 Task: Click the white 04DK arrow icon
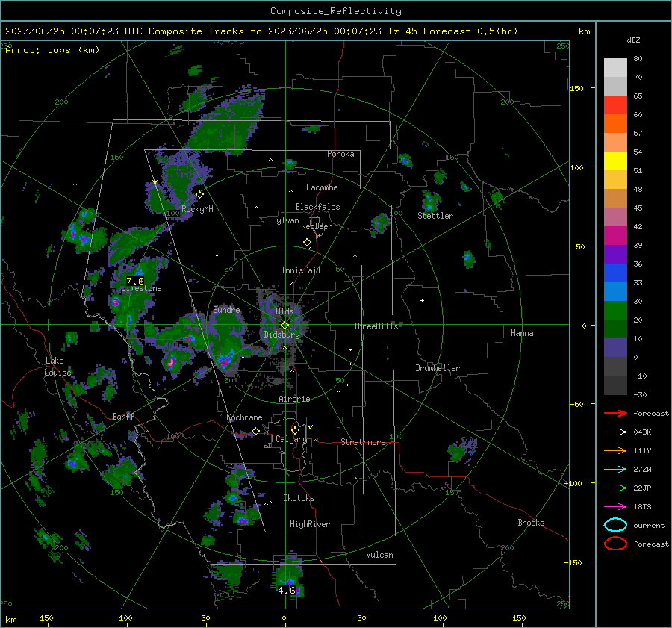[615, 432]
